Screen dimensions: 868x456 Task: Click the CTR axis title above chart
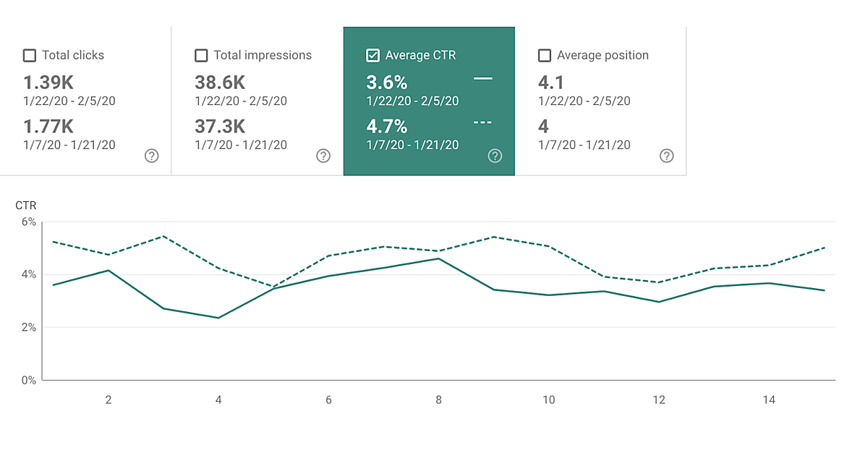26,206
